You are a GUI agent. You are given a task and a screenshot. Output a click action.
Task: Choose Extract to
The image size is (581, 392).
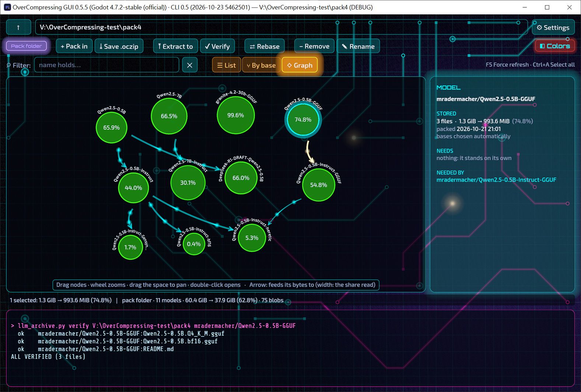175,46
